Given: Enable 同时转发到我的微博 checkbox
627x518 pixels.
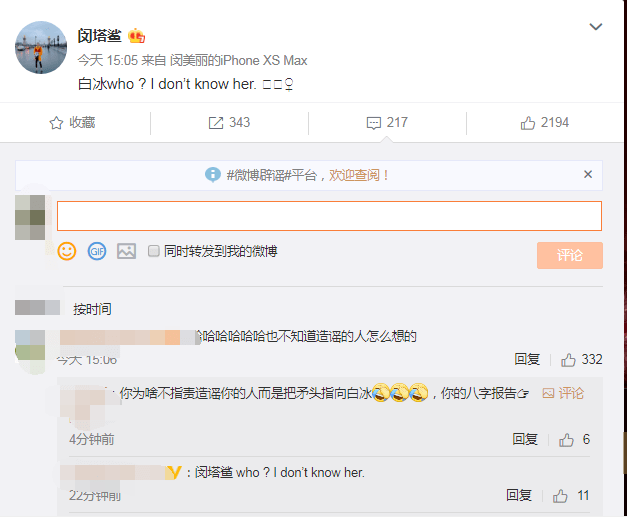Looking at the screenshot, I should point(154,251).
